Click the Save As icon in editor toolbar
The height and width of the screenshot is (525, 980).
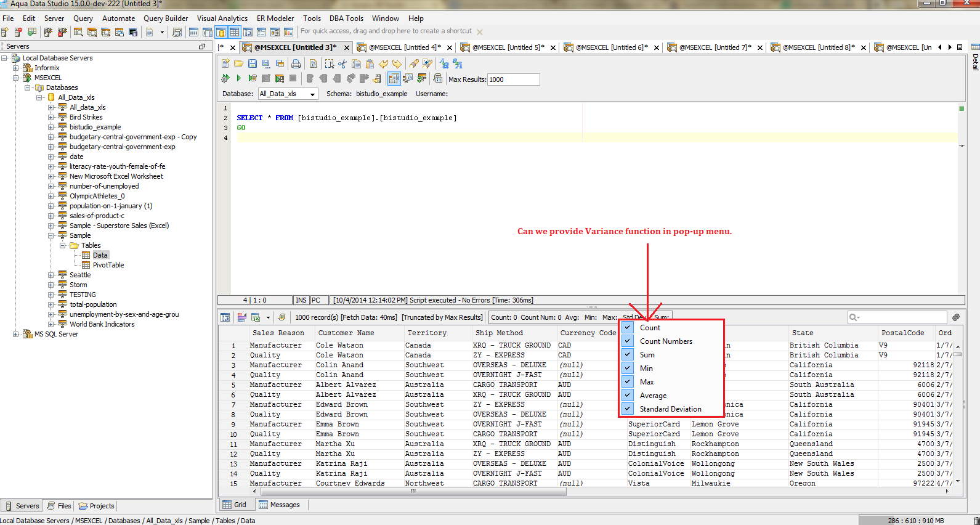point(265,63)
